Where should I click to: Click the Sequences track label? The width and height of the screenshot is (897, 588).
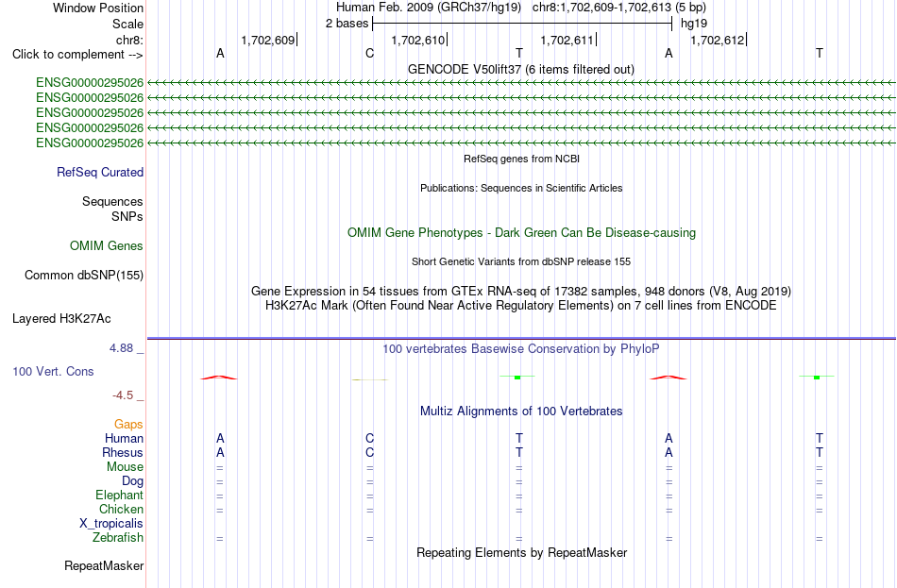(x=112, y=201)
